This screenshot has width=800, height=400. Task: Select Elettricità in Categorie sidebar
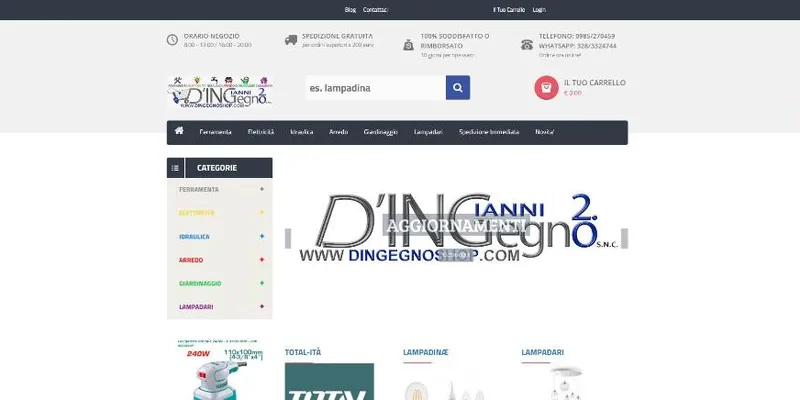(196, 213)
